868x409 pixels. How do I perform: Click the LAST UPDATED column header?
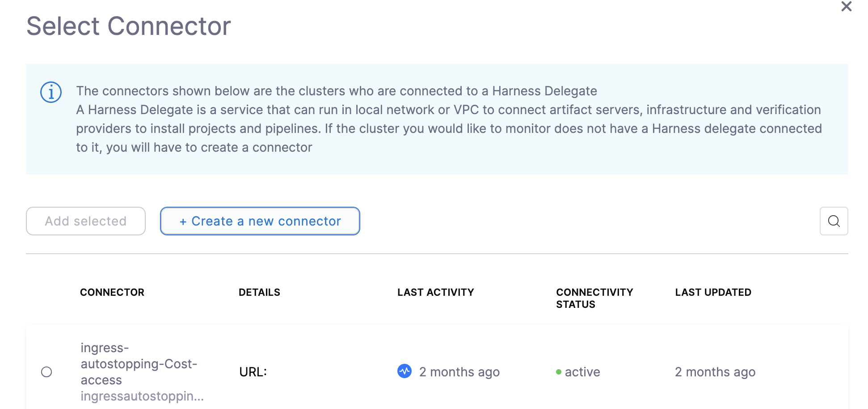click(x=713, y=292)
